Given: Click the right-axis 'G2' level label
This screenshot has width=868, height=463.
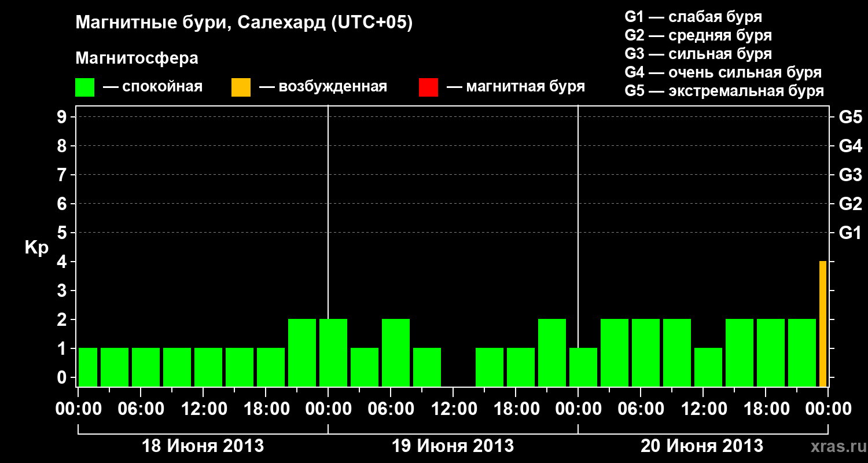Looking at the screenshot, I should tap(850, 204).
